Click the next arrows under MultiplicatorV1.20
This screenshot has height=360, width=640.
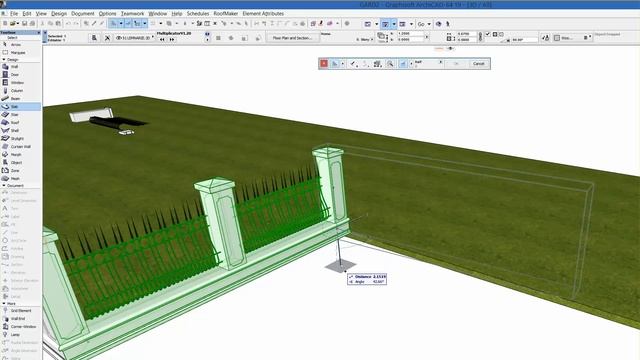[172, 40]
